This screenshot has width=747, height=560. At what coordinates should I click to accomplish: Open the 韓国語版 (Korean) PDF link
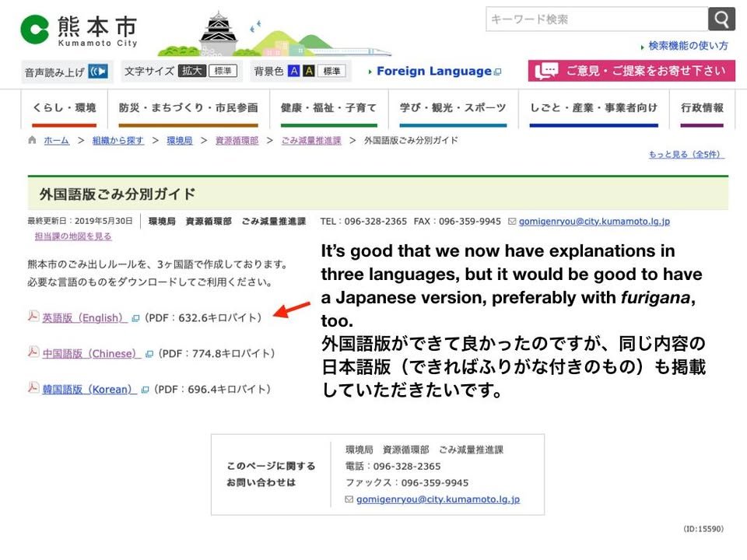[x=89, y=389]
